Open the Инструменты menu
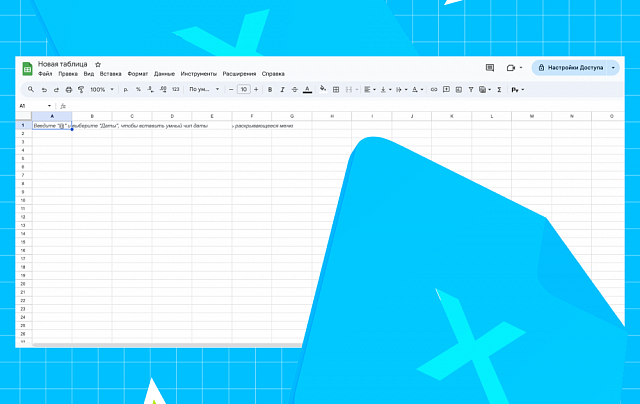The height and width of the screenshot is (404, 640). tap(199, 74)
